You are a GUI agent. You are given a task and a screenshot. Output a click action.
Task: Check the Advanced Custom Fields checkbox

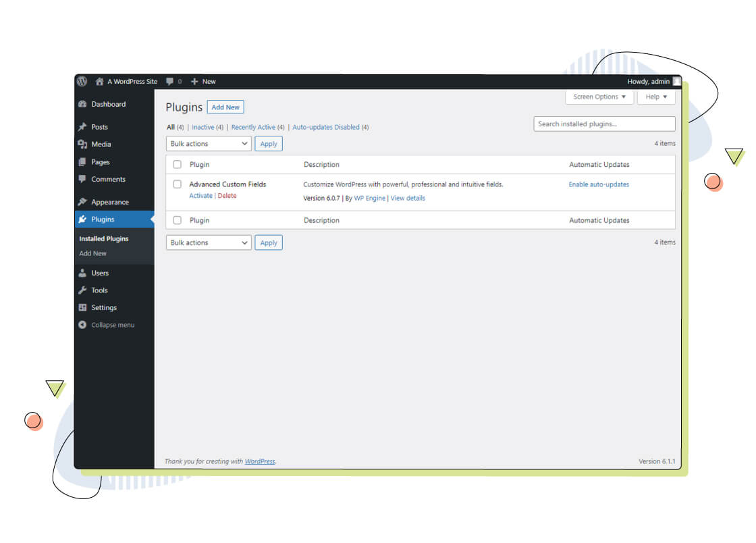tap(177, 184)
